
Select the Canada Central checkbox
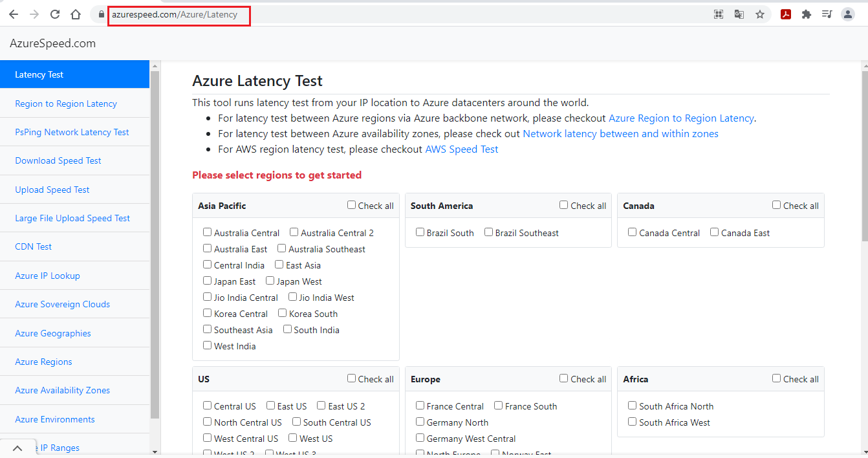632,232
